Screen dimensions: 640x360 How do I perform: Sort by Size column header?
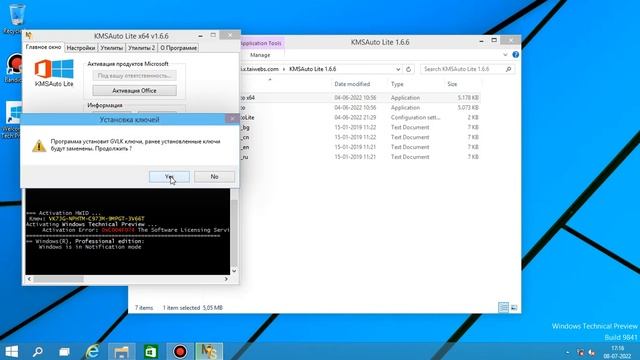452,84
